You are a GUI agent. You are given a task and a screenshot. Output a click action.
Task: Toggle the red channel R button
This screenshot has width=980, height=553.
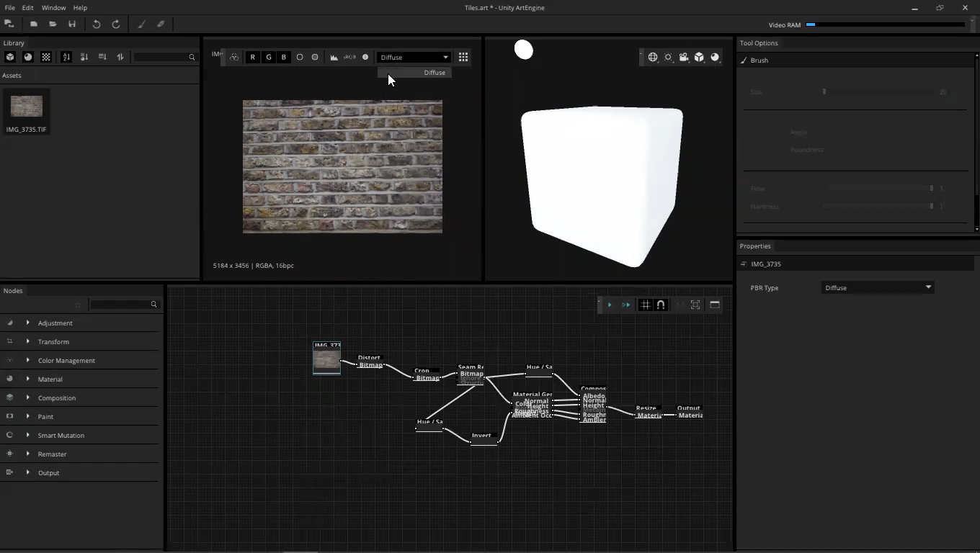click(252, 57)
